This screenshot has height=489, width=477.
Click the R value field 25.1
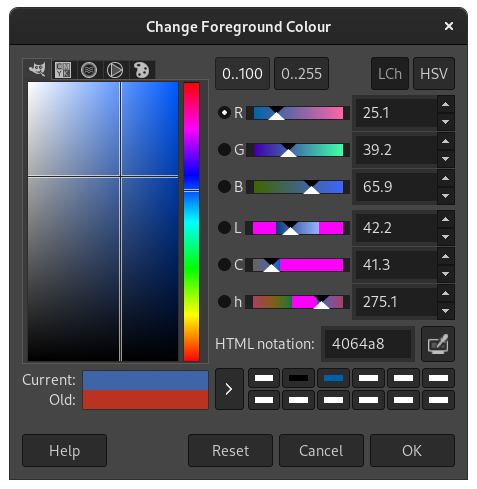pos(396,113)
